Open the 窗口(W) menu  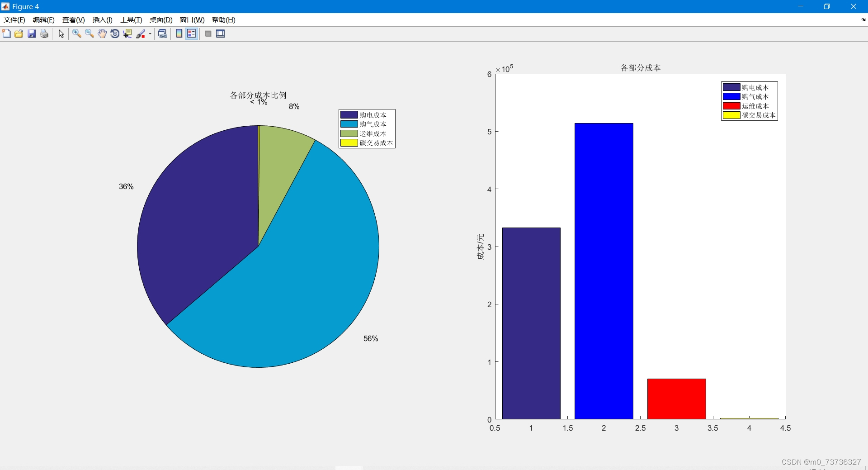[192, 20]
